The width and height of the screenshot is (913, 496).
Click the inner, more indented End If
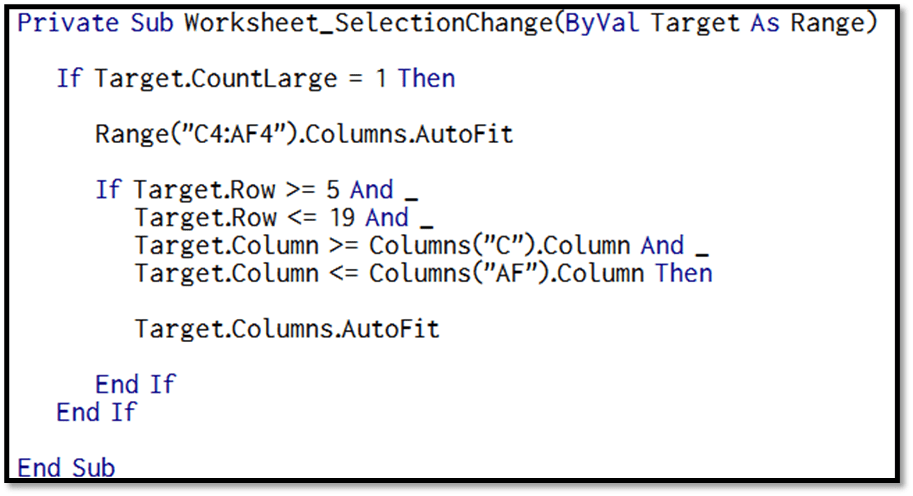tap(135, 384)
